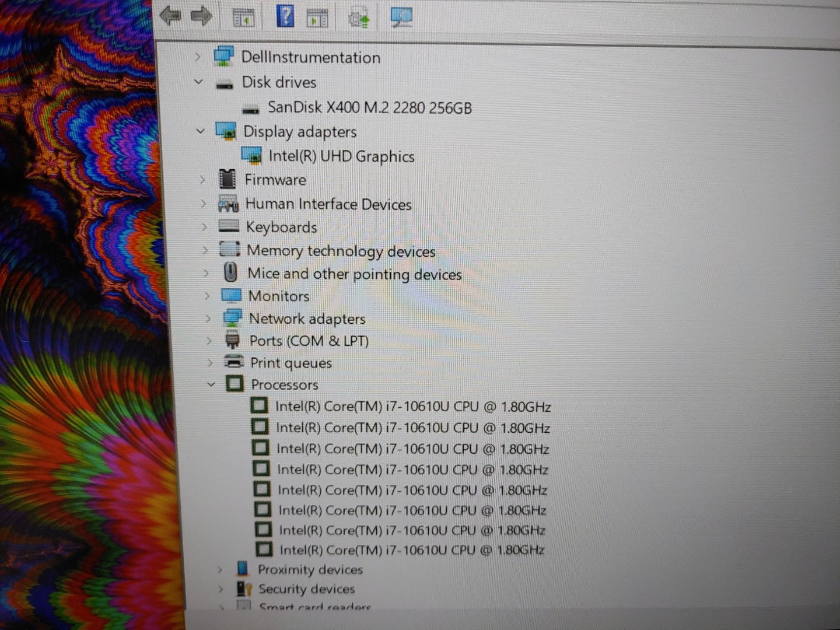The height and width of the screenshot is (630, 840).
Task: Select Human Interface Devices label
Action: [328, 204]
